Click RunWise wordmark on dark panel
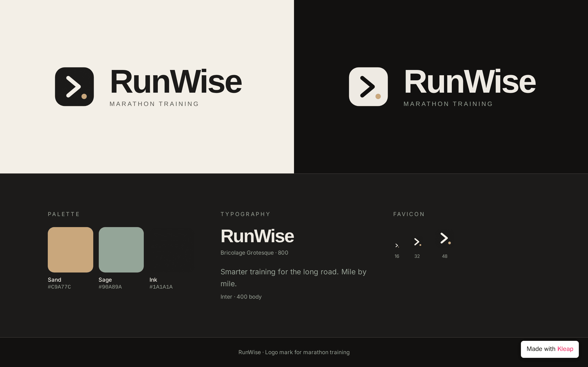 point(470,82)
